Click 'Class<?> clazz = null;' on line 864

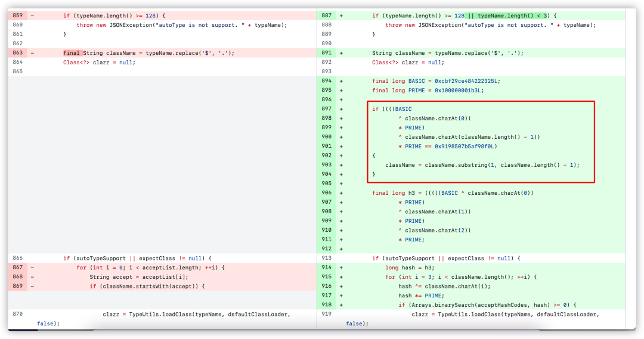[x=100, y=63]
